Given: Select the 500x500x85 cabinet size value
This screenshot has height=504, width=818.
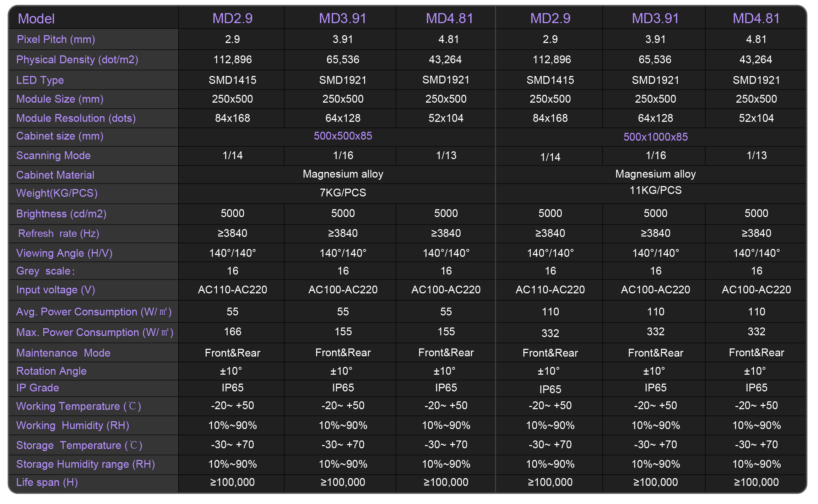Looking at the screenshot, I should pyautogui.click(x=343, y=136).
